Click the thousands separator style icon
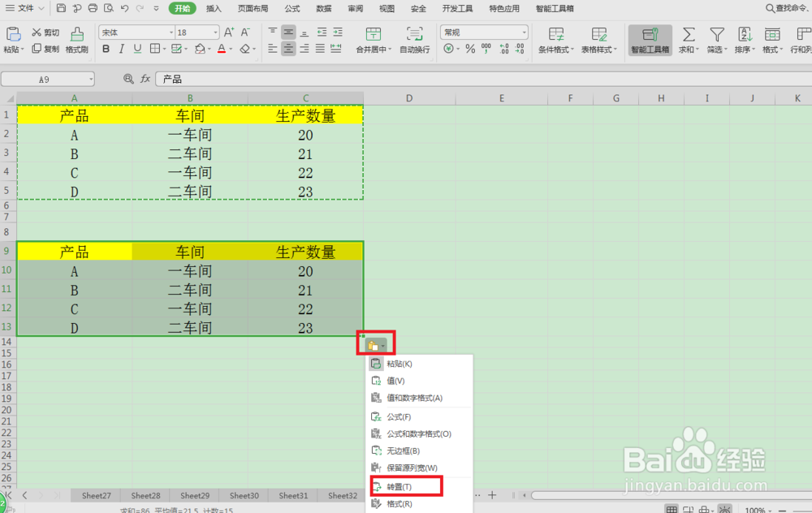Viewport: 812px width, 513px height. click(x=486, y=49)
